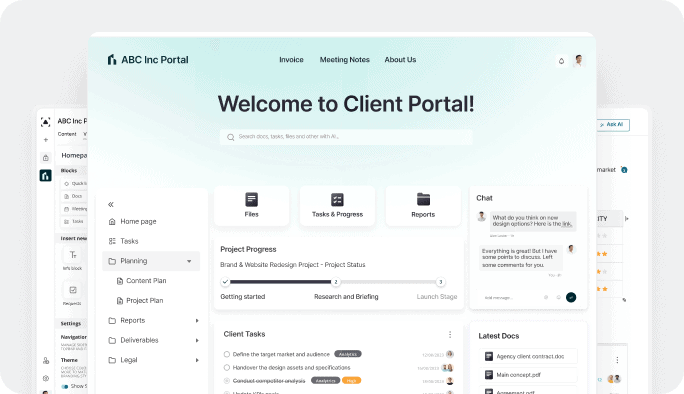Collapse the Planning folder dropdown arrow
684x394 pixels.
pyautogui.click(x=189, y=261)
